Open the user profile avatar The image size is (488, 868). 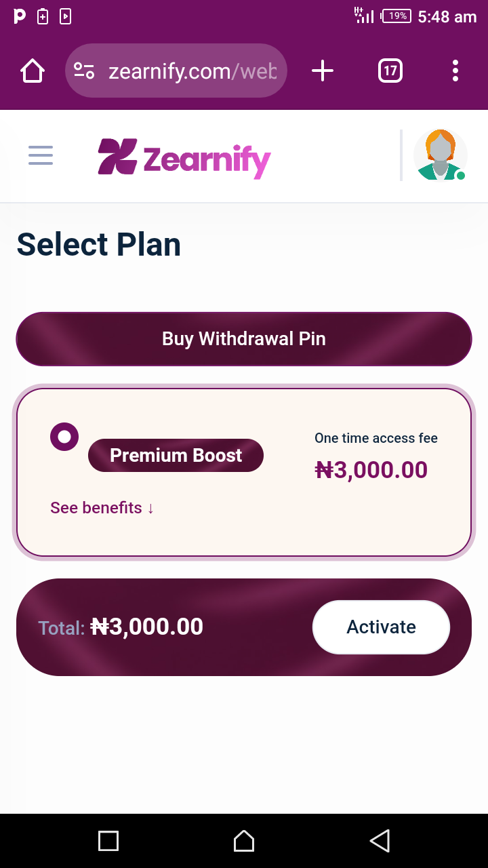tap(440, 155)
